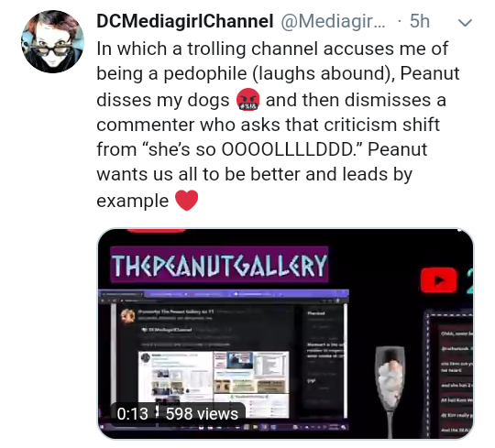495x448 pixels.
Task: Click the browser tab bar inside the video
Action: (x=224, y=294)
